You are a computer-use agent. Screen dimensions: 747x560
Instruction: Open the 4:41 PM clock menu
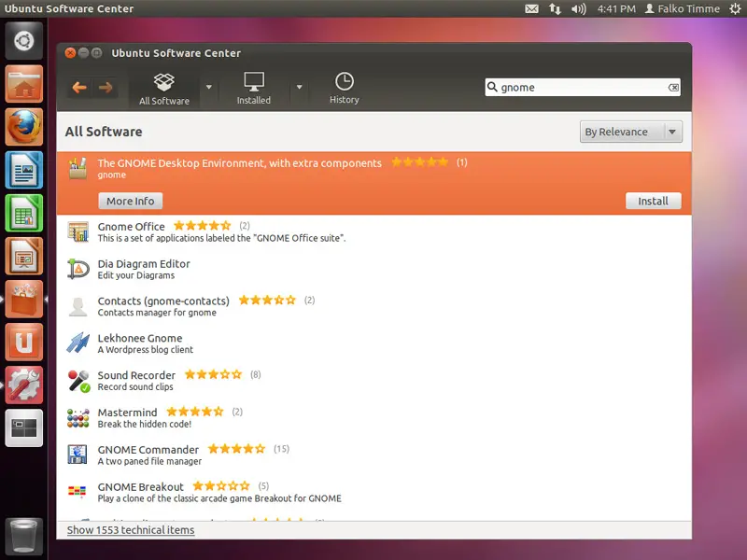(x=616, y=8)
